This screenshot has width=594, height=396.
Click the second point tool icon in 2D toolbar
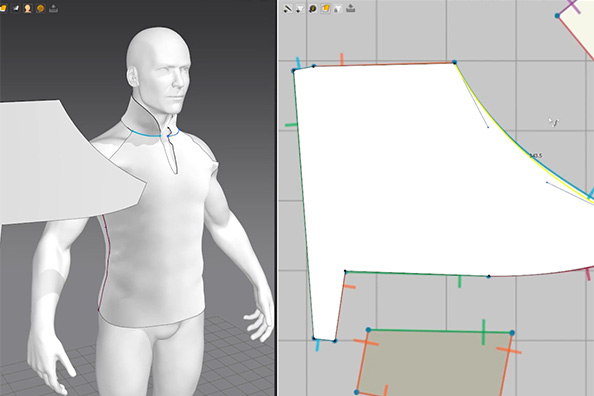(300, 8)
